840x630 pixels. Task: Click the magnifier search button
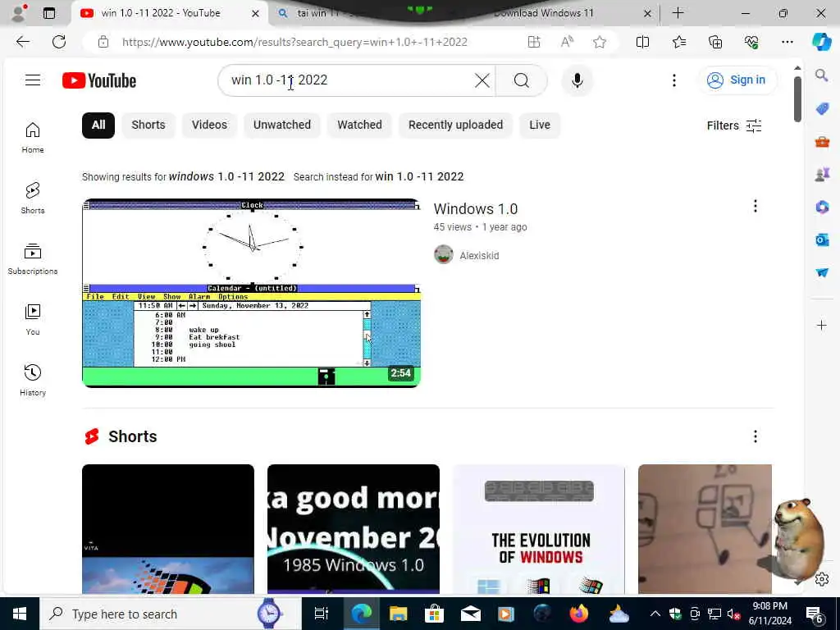521,80
